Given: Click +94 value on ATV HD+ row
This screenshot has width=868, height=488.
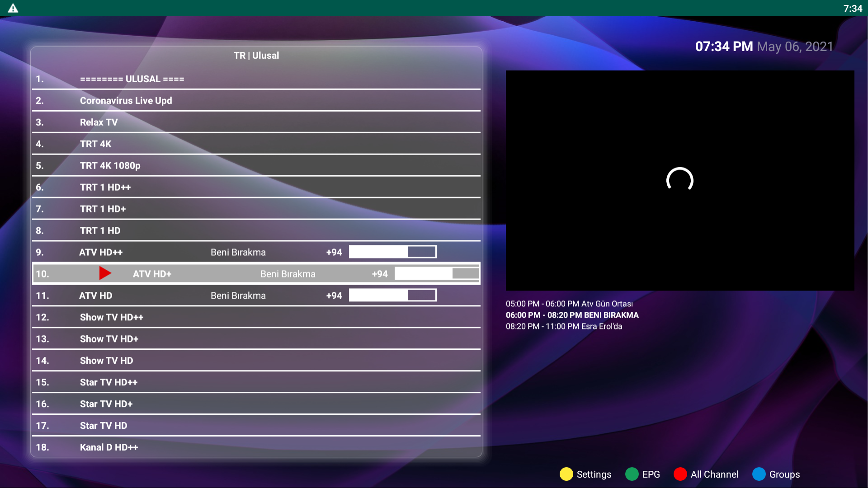Looking at the screenshot, I should [x=380, y=274].
